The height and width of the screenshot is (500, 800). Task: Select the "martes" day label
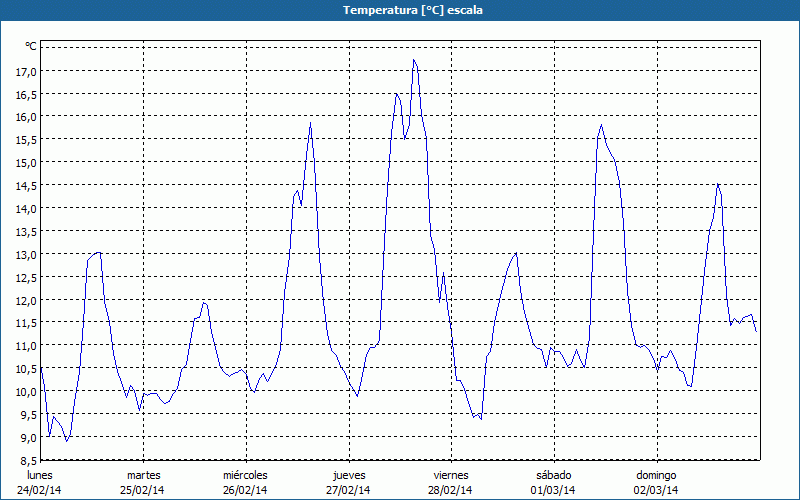click(143, 475)
